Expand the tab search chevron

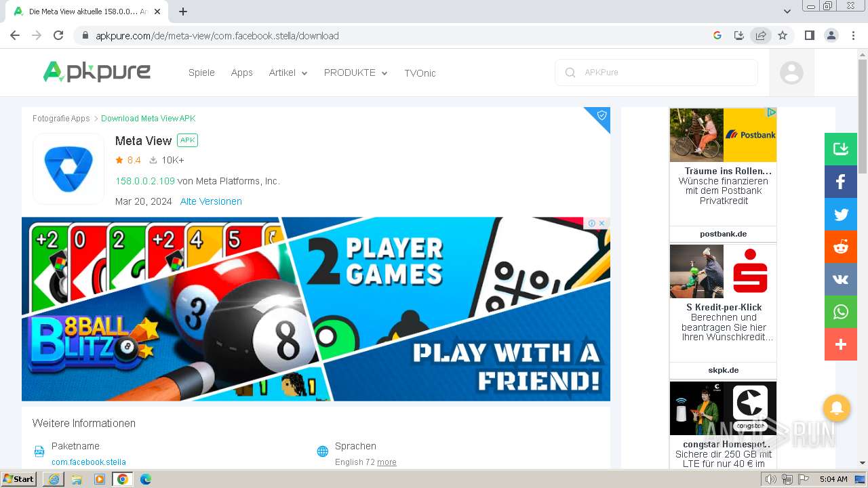(787, 12)
